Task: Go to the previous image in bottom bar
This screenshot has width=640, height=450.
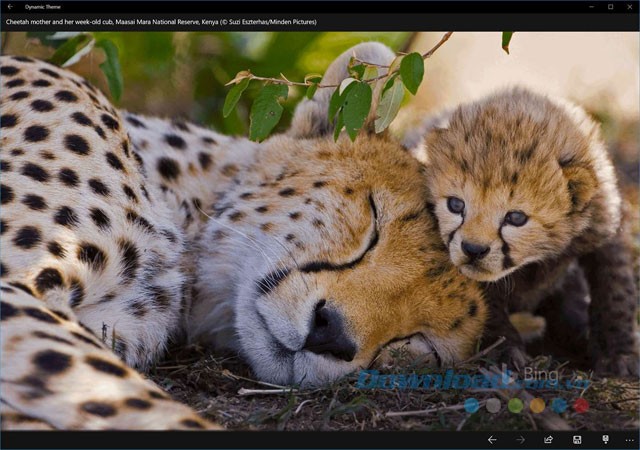Action: pos(492,439)
